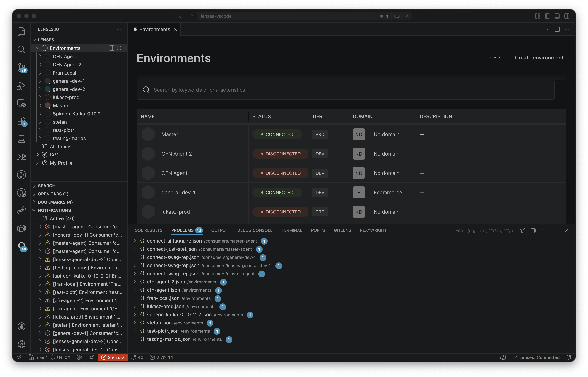
Task: Toggle the bottom panel layout button
Action: click(x=557, y=16)
